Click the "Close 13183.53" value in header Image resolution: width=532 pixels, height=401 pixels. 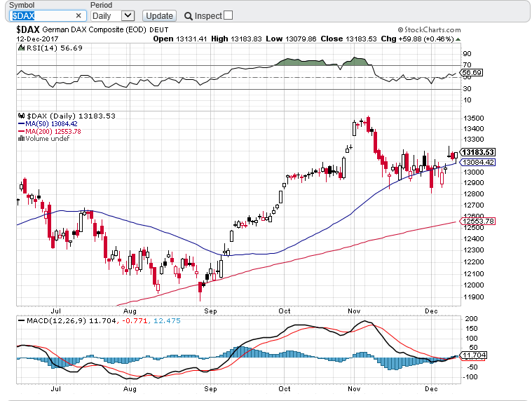point(349,39)
